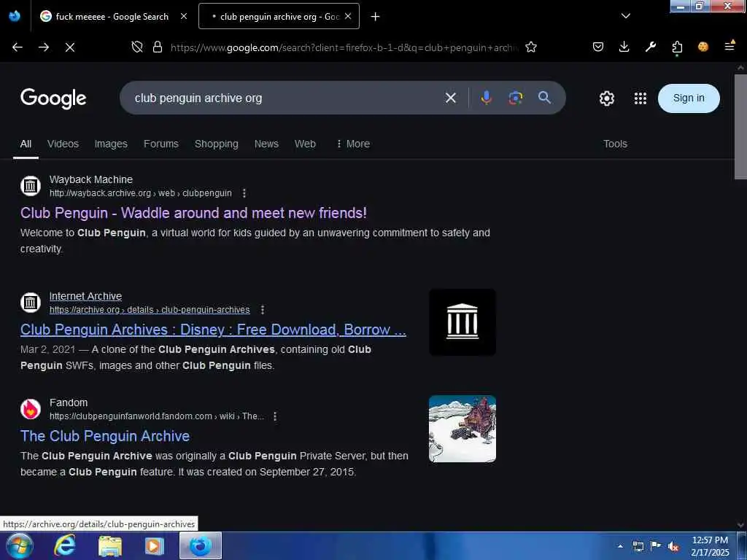The width and height of the screenshot is (747, 560).
Task: Switch to News tab
Action: pyautogui.click(x=266, y=144)
